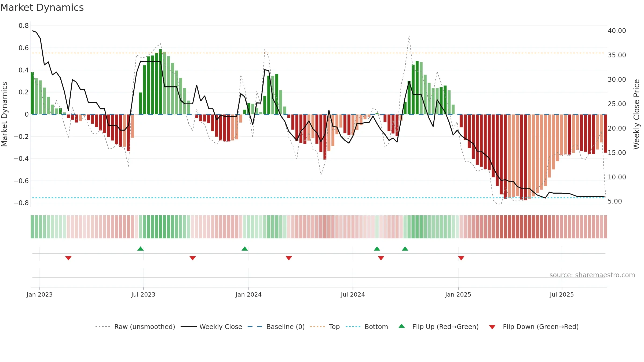Click the −0.8 left axis tick
Viewport: 644px width, 362px height.
tap(21, 203)
